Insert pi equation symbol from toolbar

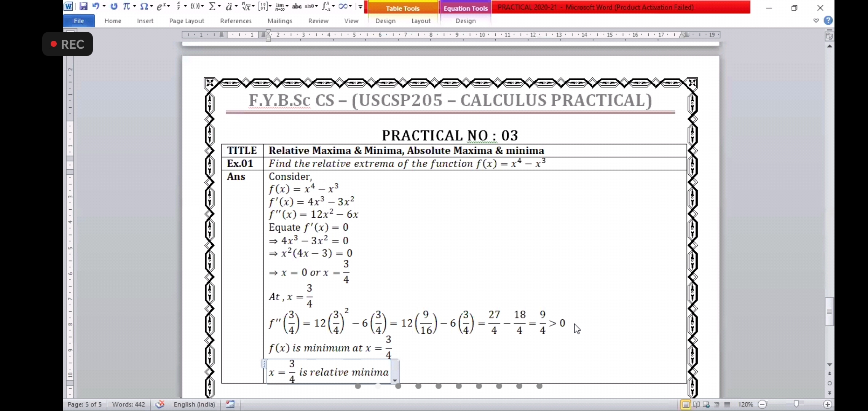[x=126, y=6]
